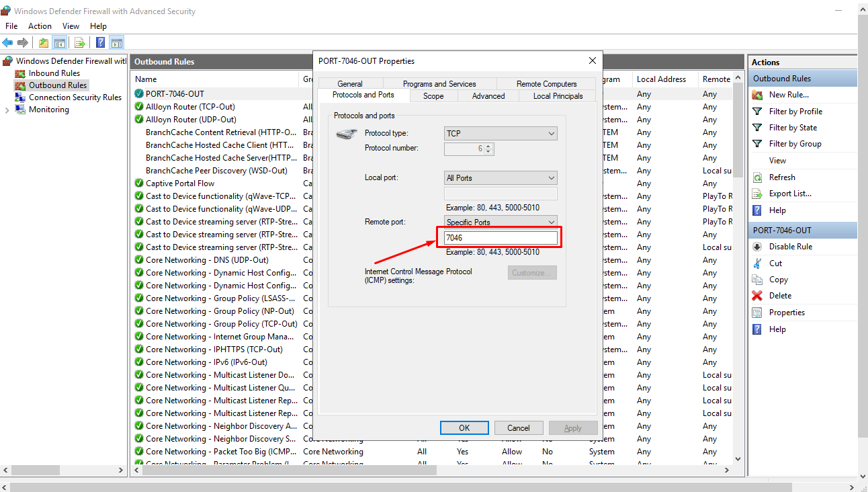This screenshot has width=868, height=492.
Task: Select the Protocols and Ports tab
Action: (x=363, y=95)
